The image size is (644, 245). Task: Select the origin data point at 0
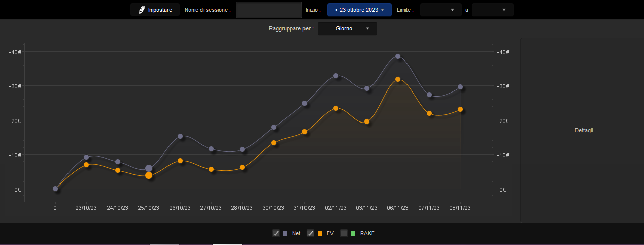tap(55, 189)
